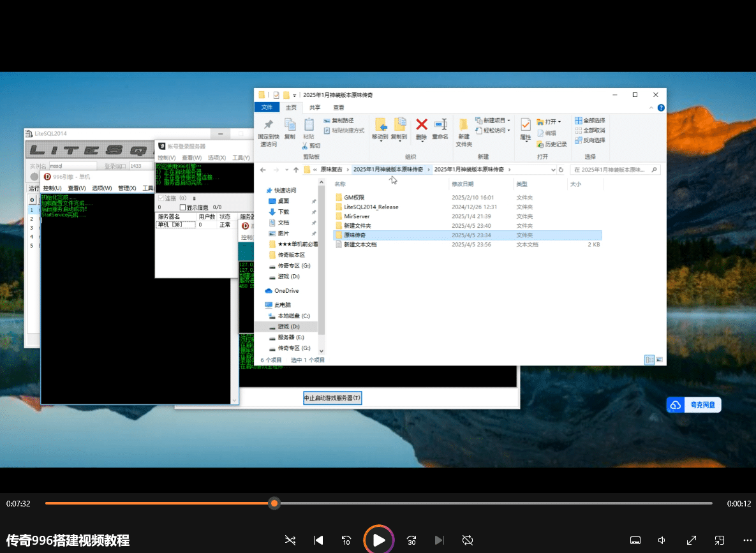Toggle the repeat loop icon
The height and width of the screenshot is (553, 756).
[x=467, y=540]
